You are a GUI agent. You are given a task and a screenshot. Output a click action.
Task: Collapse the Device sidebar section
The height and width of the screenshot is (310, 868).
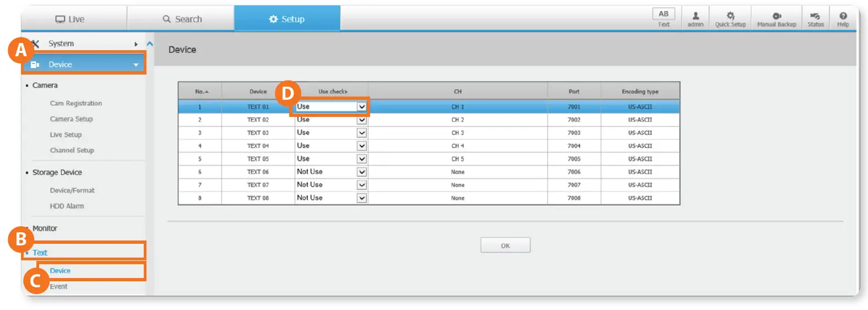(x=84, y=65)
